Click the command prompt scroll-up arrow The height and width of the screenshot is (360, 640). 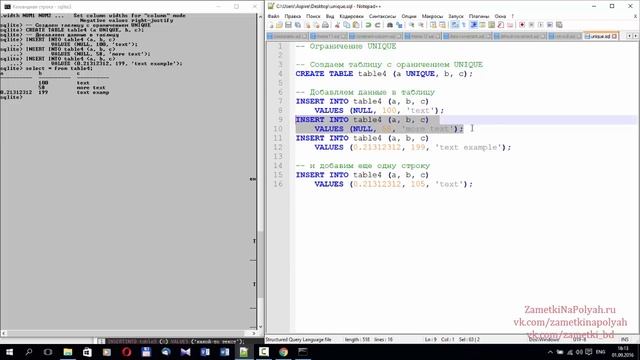[260, 16]
